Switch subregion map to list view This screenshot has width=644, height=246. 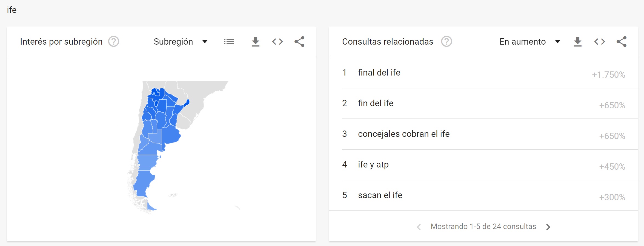point(229,42)
